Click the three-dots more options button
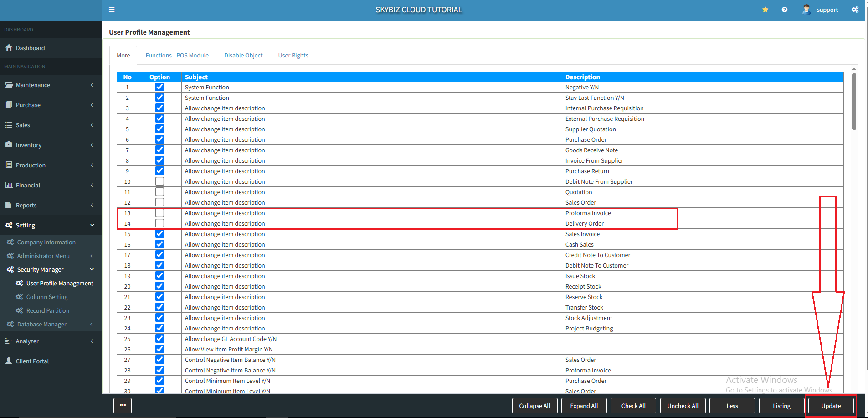Viewport: 868px width, 418px height. pyautogui.click(x=123, y=405)
